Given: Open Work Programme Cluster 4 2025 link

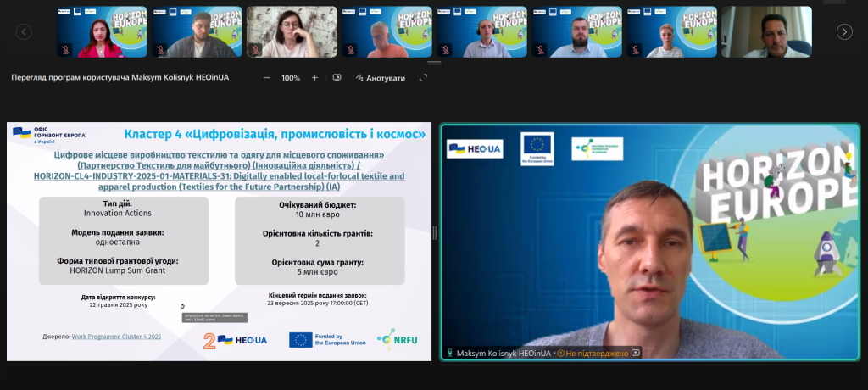Looking at the screenshot, I should pos(116,337).
